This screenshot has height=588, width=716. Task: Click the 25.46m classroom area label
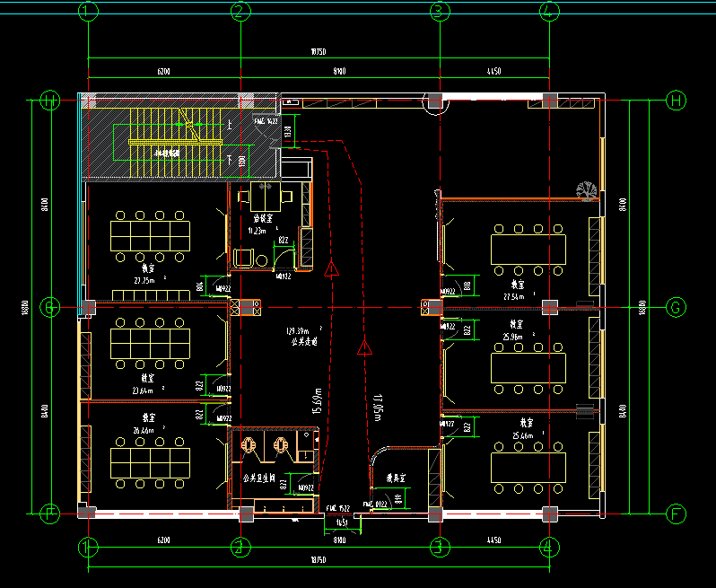(525, 436)
